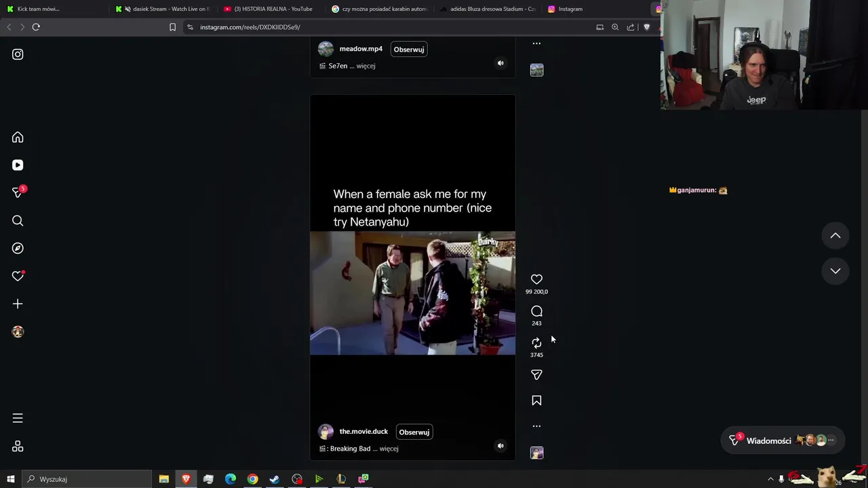
Task: Open meadow.mp4 profile name
Action: point(361,49)
